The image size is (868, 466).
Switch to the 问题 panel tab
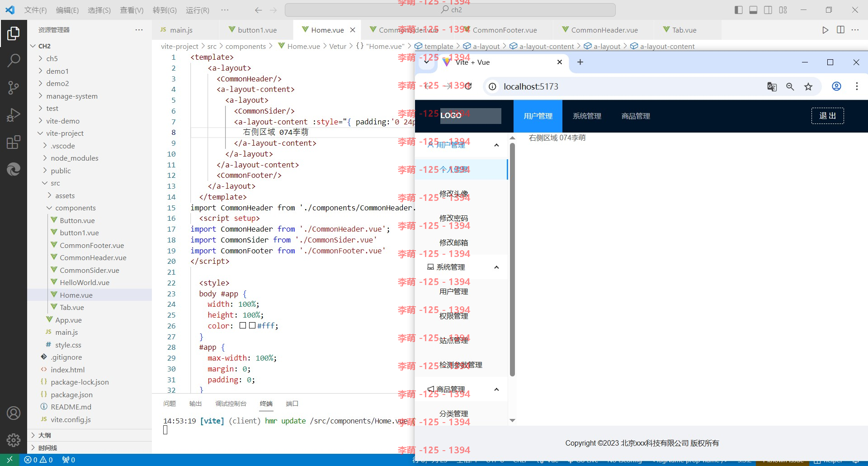tap(170, 404)
